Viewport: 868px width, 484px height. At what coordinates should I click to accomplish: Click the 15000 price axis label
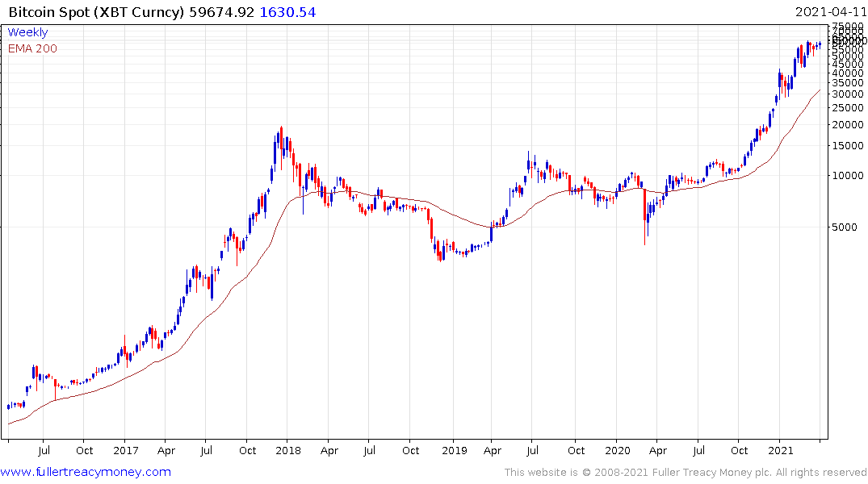coord(848,145)
